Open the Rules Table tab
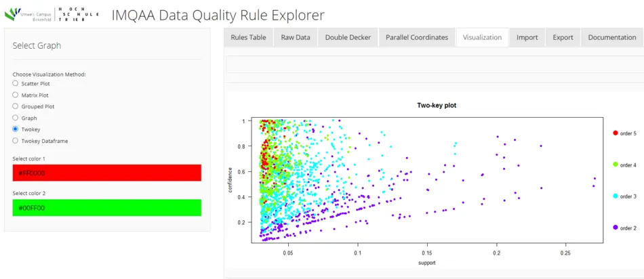 point(248,37)
